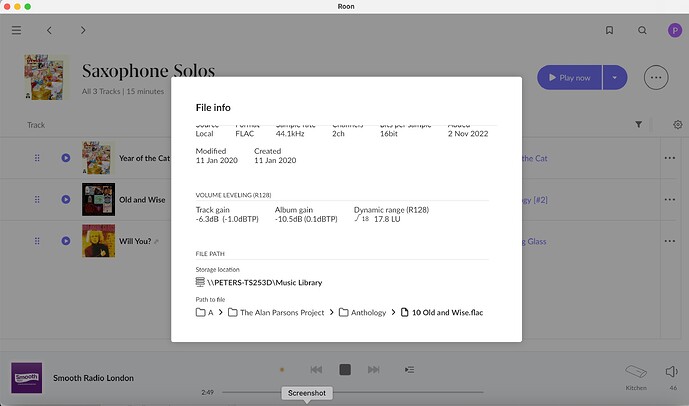
Task: Open the Anthology folder in path
Action: [x=363, y=312]
